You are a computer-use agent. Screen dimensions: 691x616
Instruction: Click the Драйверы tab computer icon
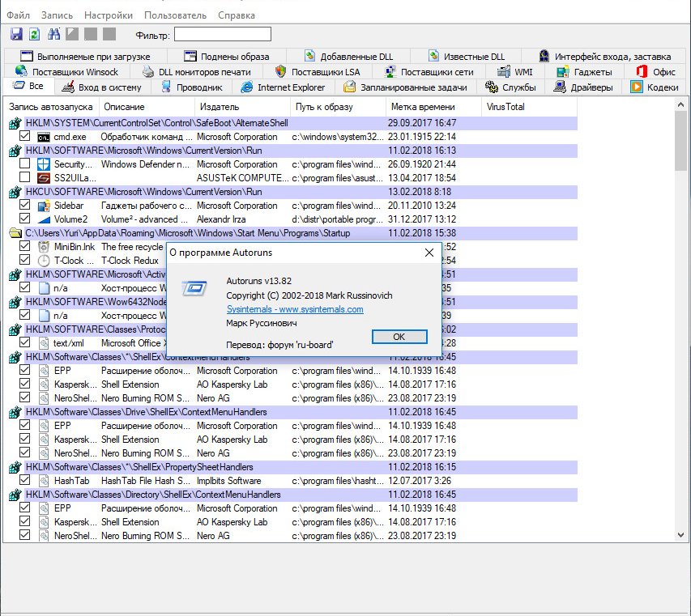click(x=560, y=87)
